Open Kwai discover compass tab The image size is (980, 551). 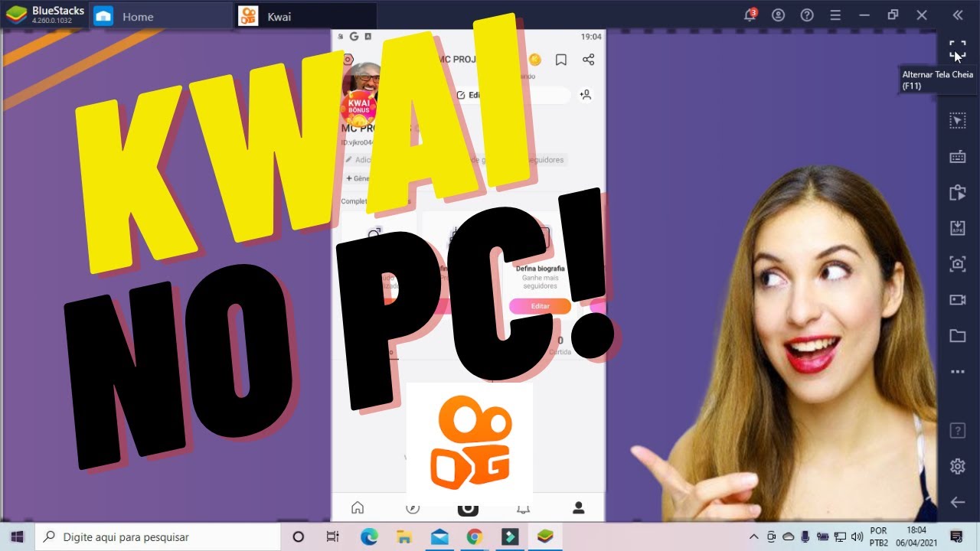[x=412, y=507]
